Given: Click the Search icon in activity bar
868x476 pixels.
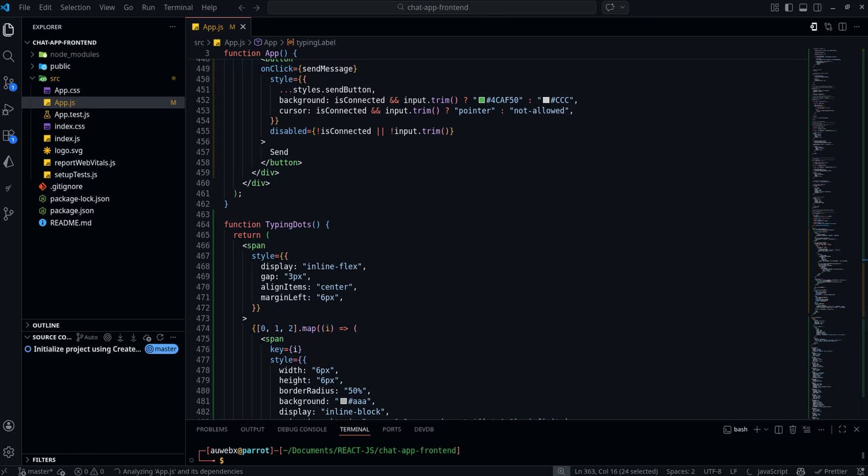Looking at the screenshot, I should 9,56.
